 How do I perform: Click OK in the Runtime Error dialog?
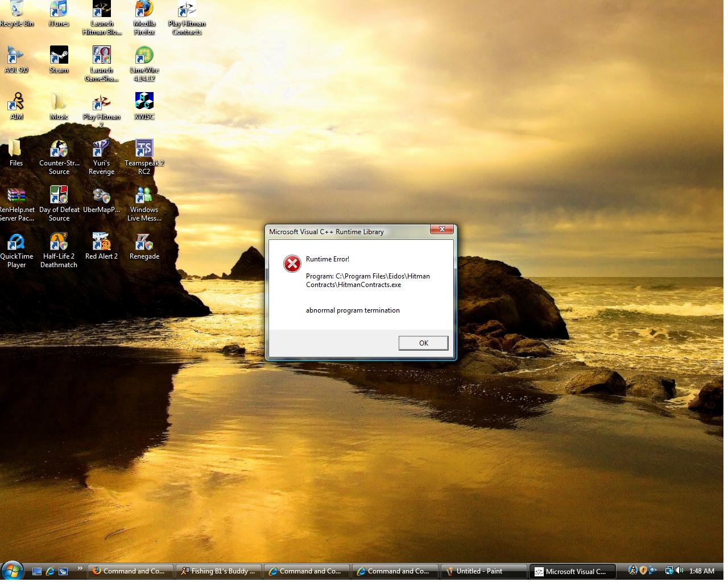pyautogui.click(x=423, y=343)
